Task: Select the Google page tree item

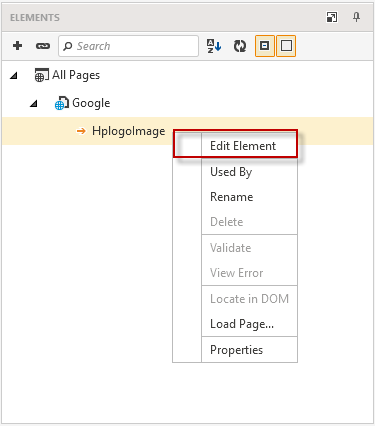Action: coord(91,103)
